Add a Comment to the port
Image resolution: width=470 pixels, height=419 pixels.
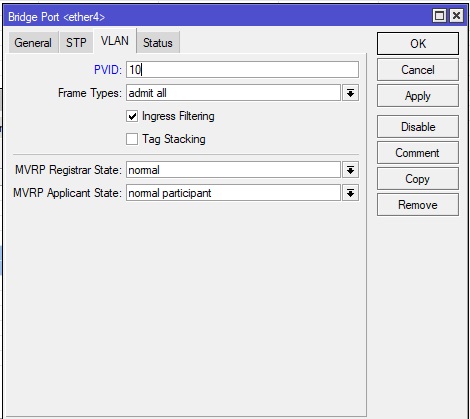(x=418, y=153)
